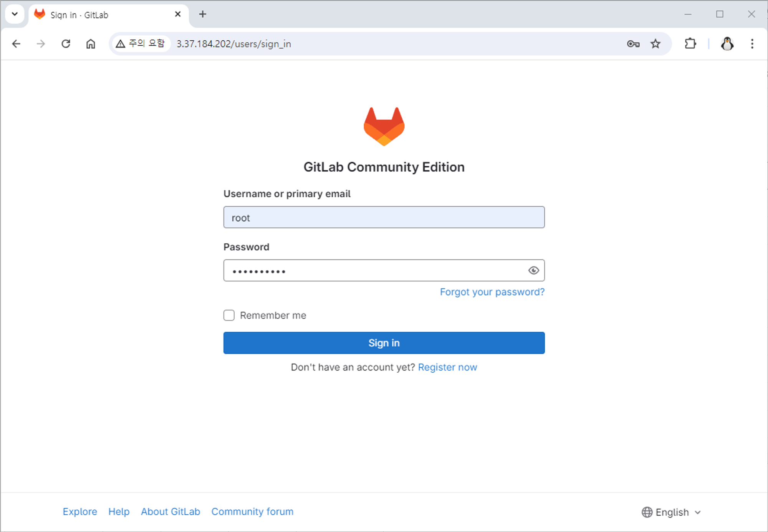Go to the browser home page

tap(91, 44)
